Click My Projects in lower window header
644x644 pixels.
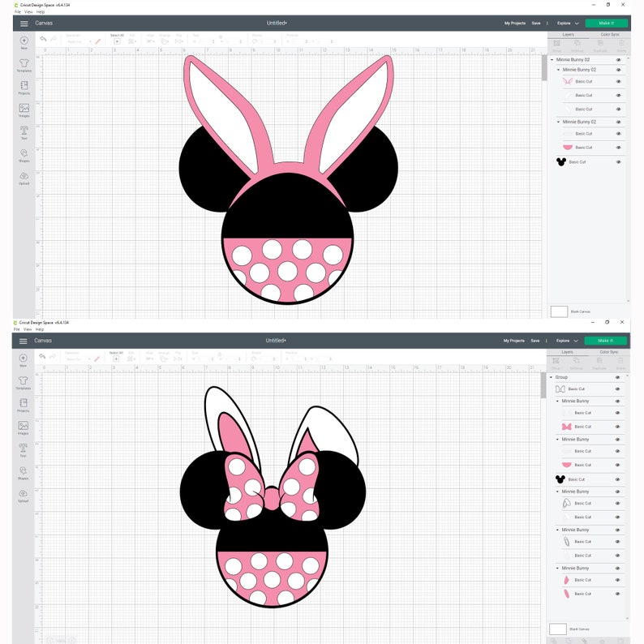pos(513,341)
